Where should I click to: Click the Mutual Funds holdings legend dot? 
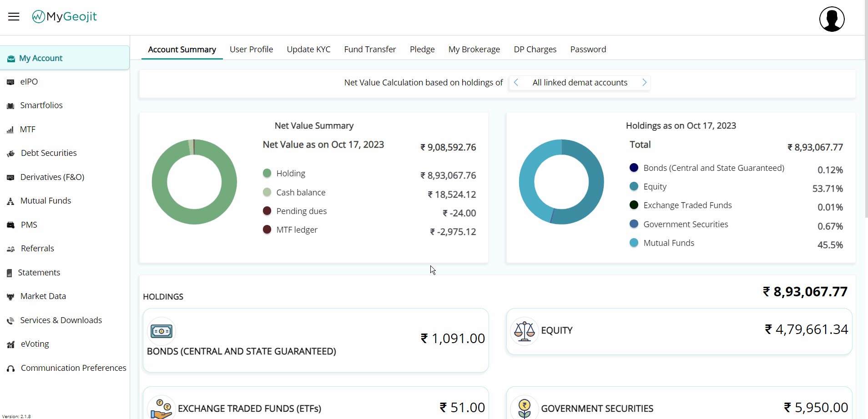(634, 243)
